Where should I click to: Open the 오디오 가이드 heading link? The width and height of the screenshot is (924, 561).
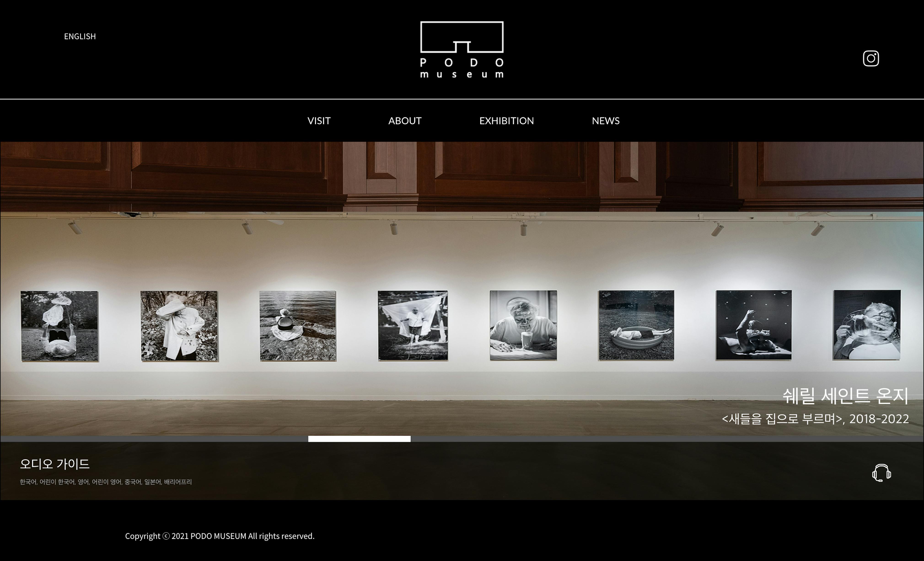tap(55, 464)
